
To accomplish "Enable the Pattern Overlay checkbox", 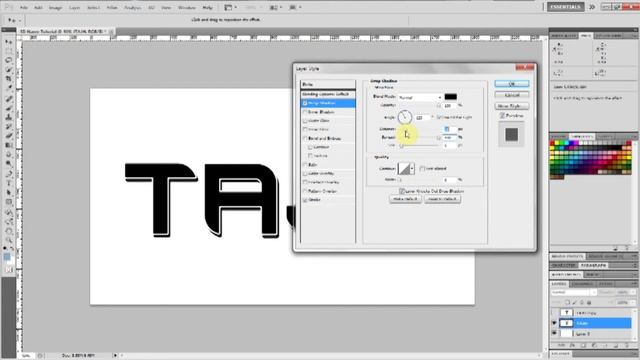I will [x=305, y=191].
